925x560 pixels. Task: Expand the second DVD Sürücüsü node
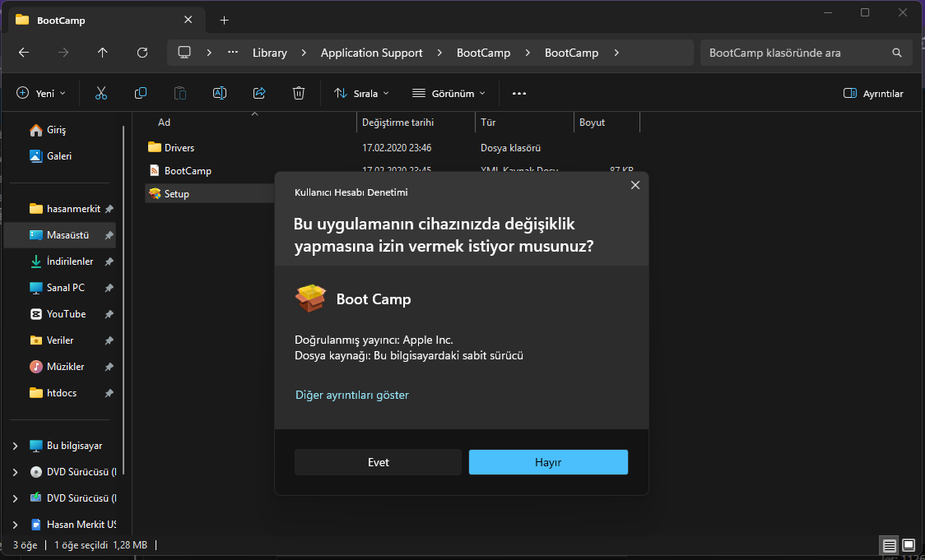[16, 498]
